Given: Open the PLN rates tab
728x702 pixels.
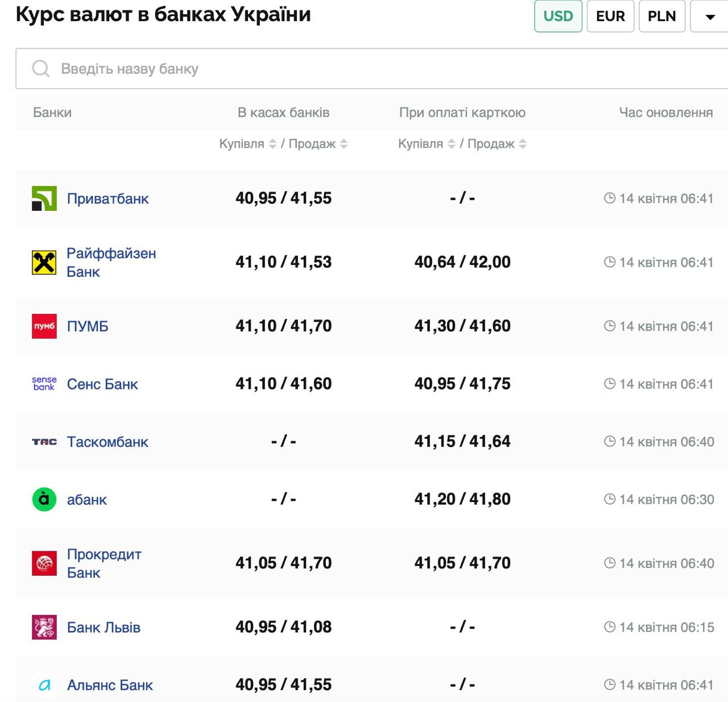Looking at the screenshot, I should 661,16.
